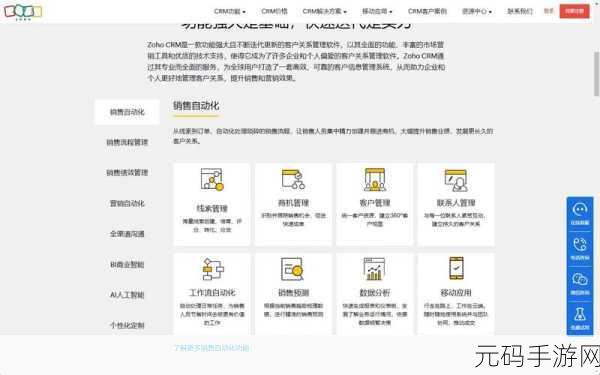
Task: Click the 商机管理 card icon
Action: click(x=293, y=179)
